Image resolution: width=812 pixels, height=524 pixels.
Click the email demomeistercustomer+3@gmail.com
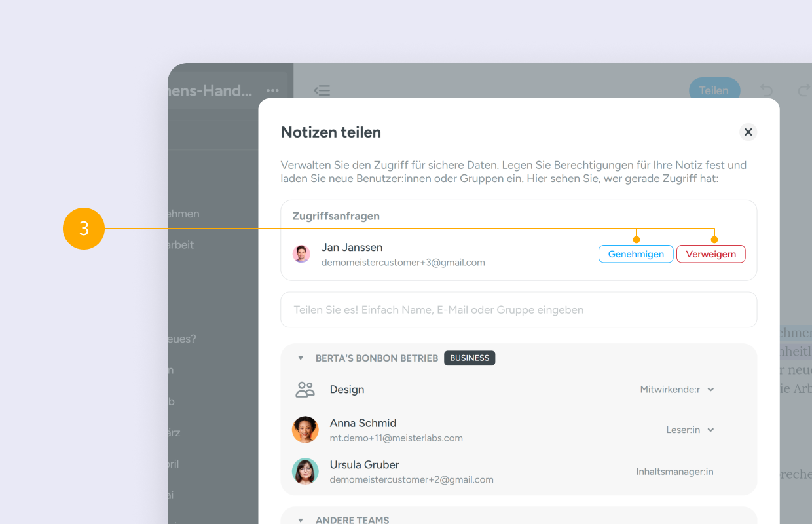tap(403, 263)
